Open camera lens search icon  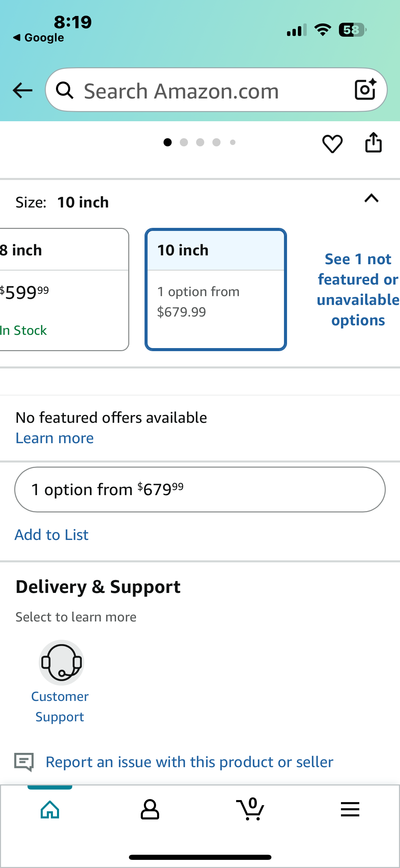point(365,90)
